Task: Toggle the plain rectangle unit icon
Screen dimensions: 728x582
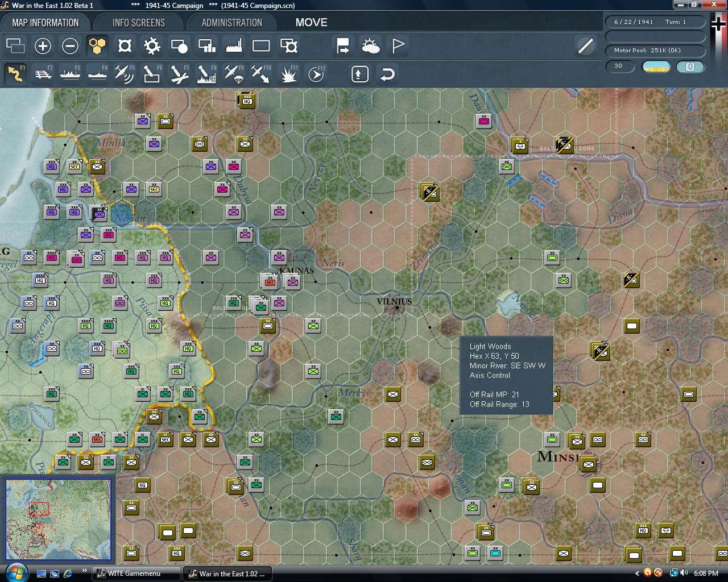Action: click(x=261, y=45)
